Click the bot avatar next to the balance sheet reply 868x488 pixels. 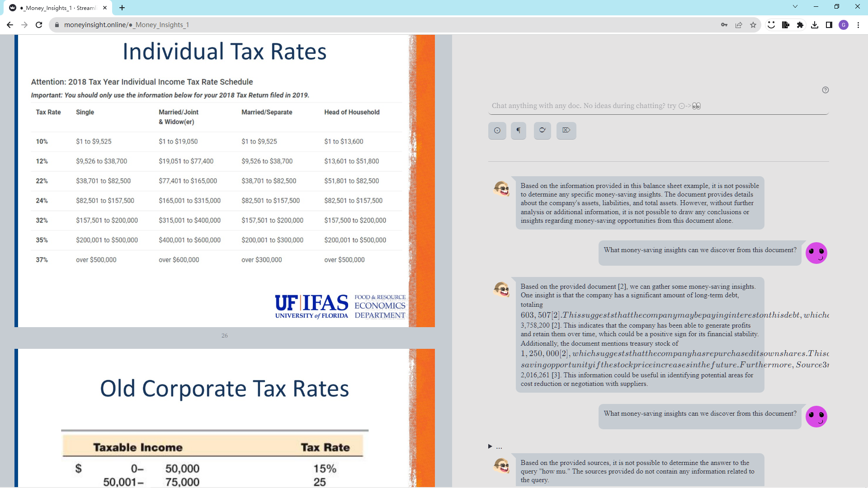click(502, 188)
